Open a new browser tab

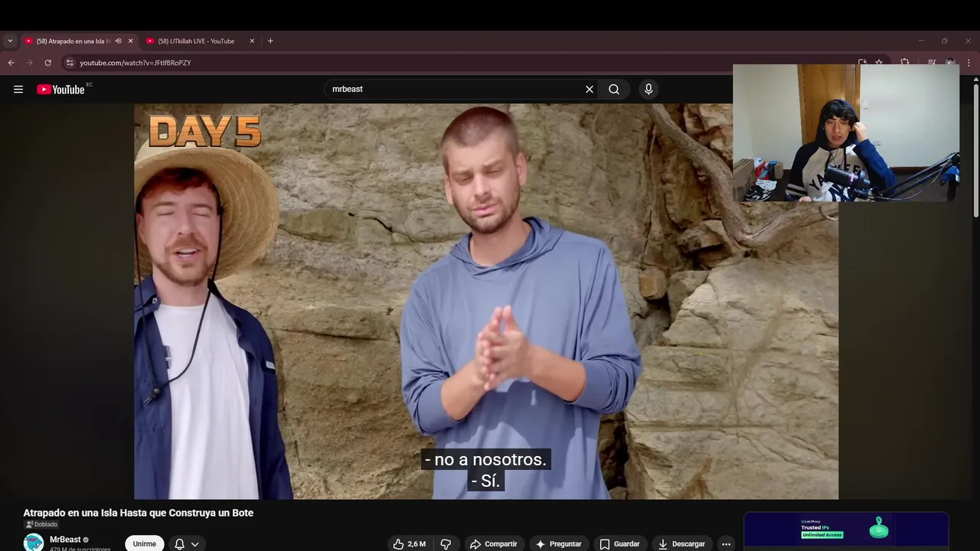270,41
